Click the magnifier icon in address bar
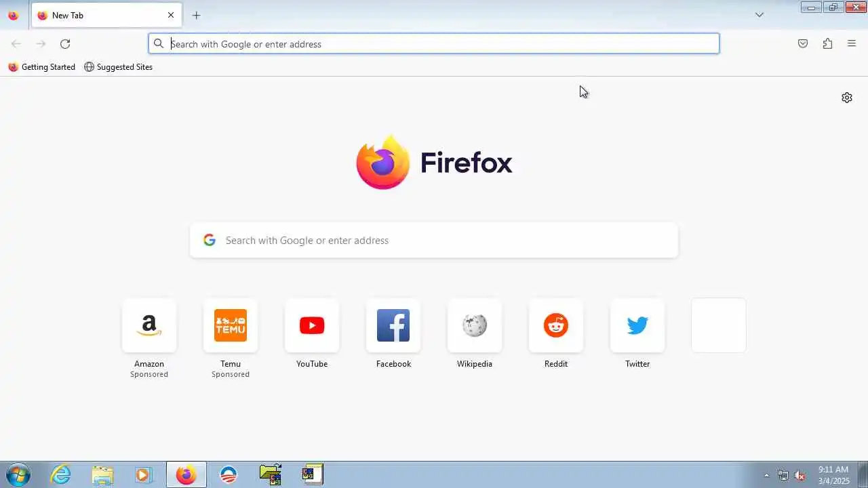 point(159,44)
